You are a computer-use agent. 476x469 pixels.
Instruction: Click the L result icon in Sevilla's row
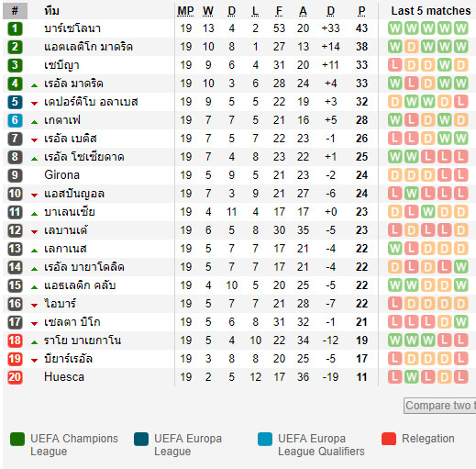pyautogui.click(x=394, y=65)
